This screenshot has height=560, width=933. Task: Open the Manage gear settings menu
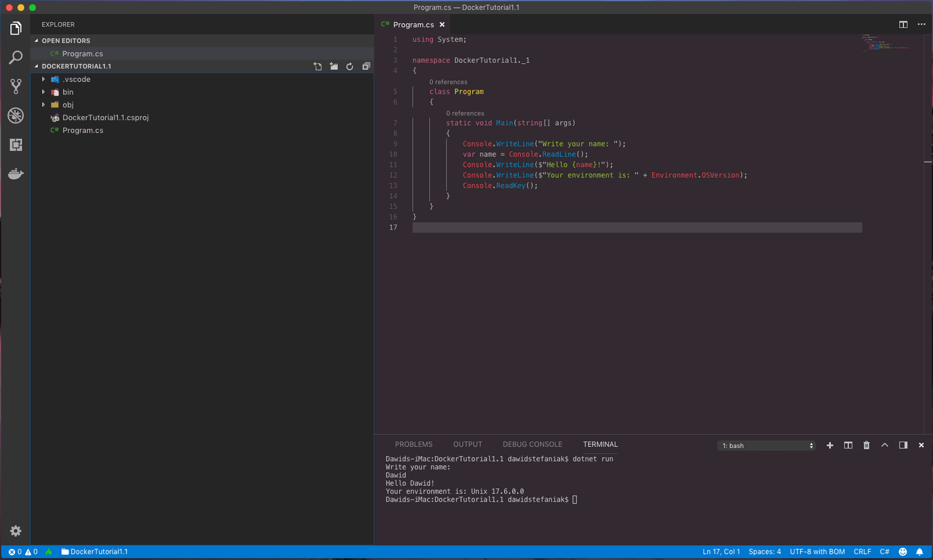[x=16, y=531]
